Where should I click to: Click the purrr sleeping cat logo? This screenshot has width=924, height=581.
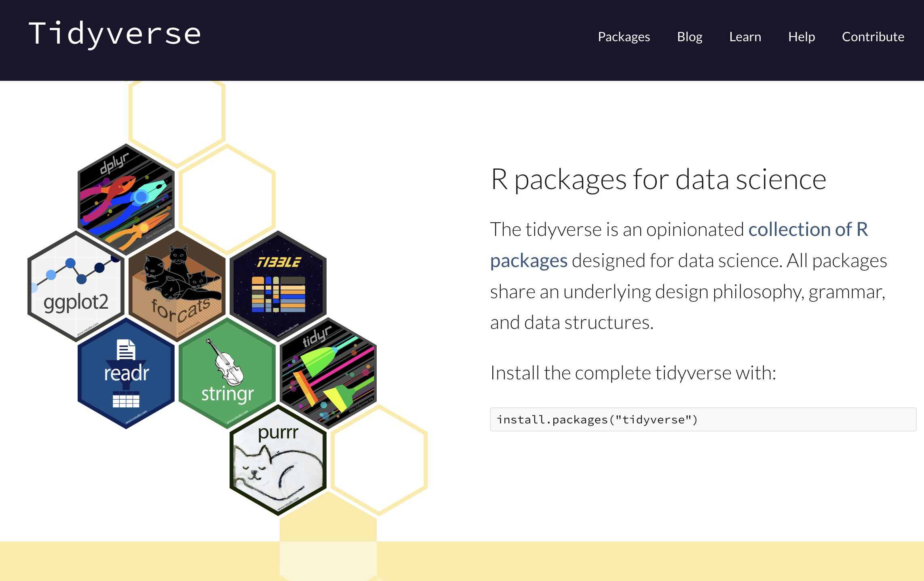(x=278, y=460)
